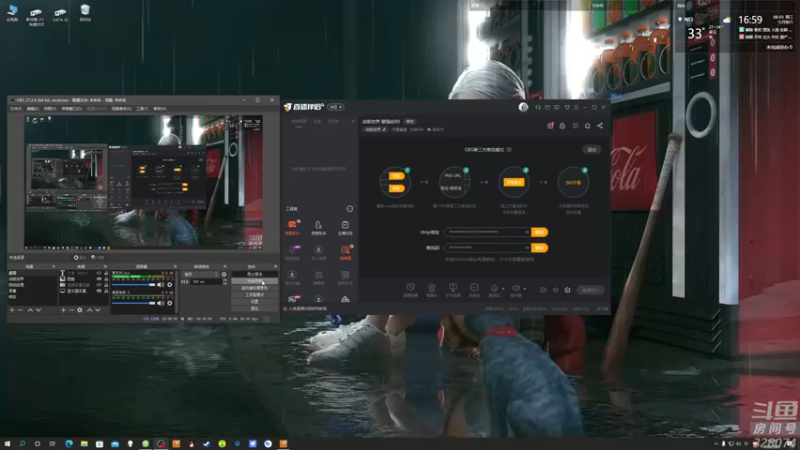
Task: Open transition properties gear in OBS
Action: (x=224, y=274)
